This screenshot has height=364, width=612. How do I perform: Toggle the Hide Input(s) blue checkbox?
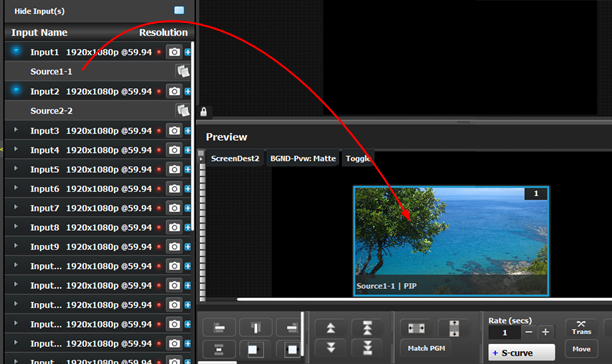pyautogui.click(x=179, y=10)
